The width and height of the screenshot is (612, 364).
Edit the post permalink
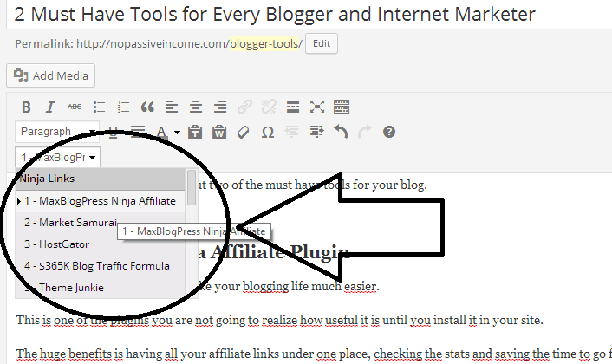322,43
